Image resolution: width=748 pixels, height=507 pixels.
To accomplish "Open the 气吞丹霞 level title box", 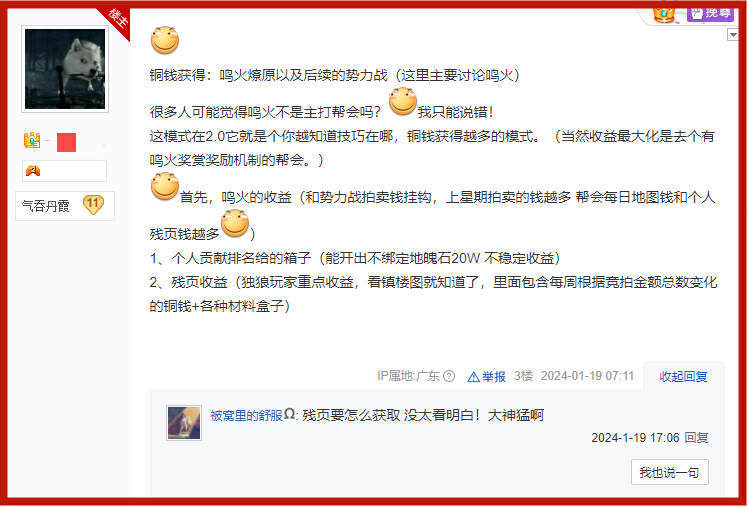I will 65,206.
